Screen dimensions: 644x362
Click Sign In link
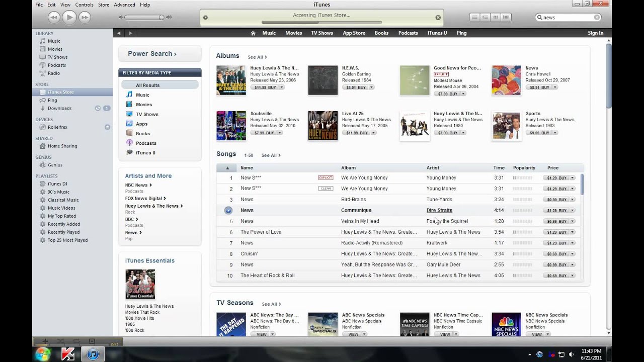pos(595,33)
